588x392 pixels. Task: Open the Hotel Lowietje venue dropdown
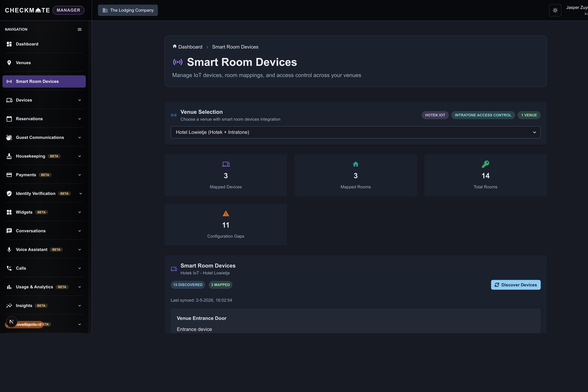click(356, 132)
